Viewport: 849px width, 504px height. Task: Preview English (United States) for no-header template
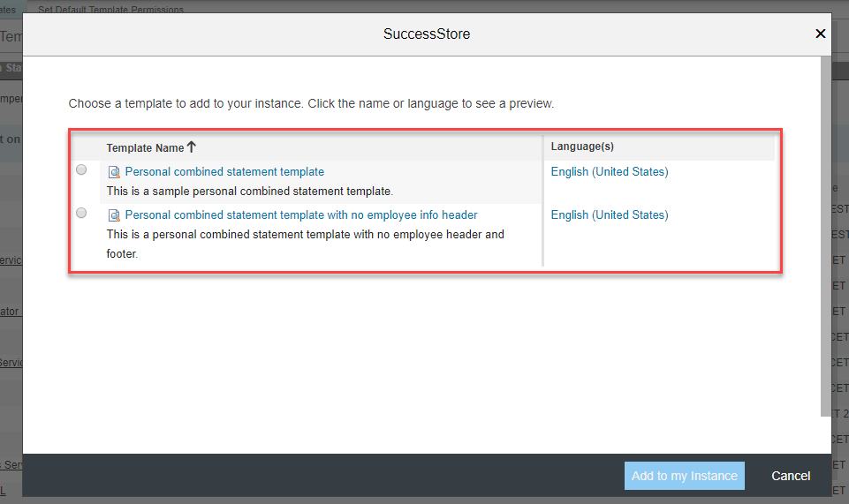[610, 214]
